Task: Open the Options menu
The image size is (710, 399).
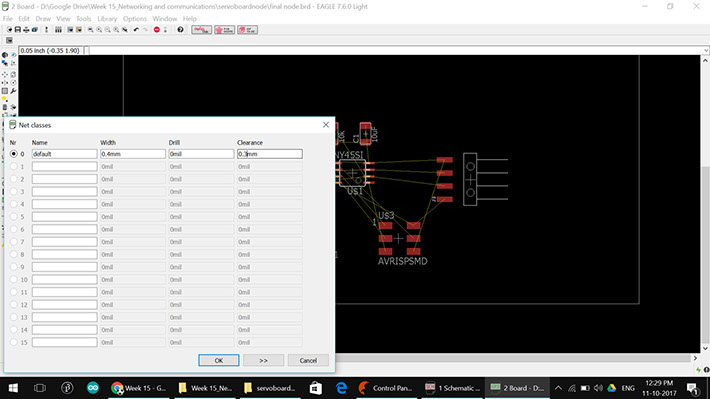Action: [134, 19]
